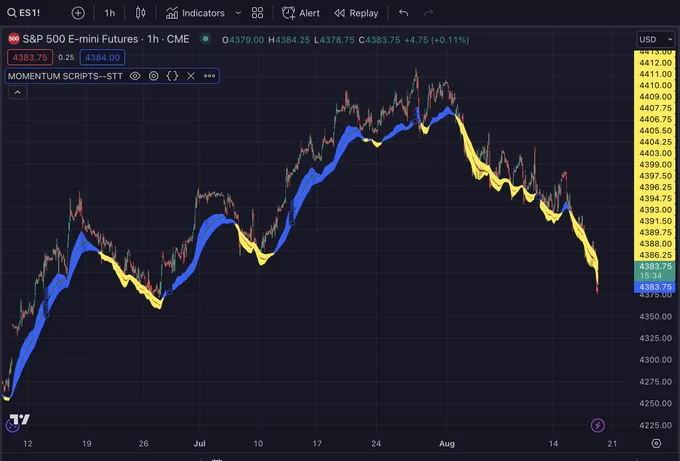This screenshot has height=461, width=680.
Task: Click the green 4383.75 countdown price label
Action: [654, 271]
